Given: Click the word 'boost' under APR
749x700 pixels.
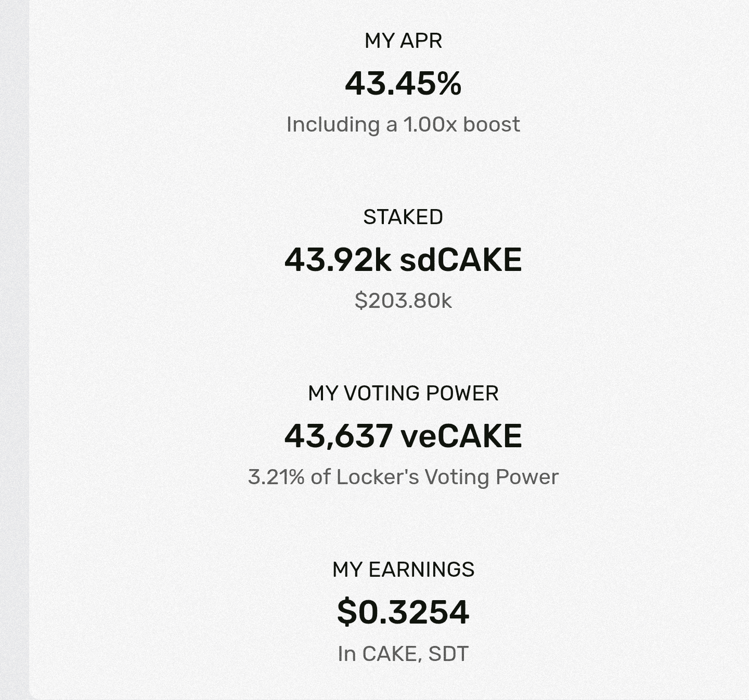Looking at the screenshot, I should pyautogui.click(x=492, y=124).
